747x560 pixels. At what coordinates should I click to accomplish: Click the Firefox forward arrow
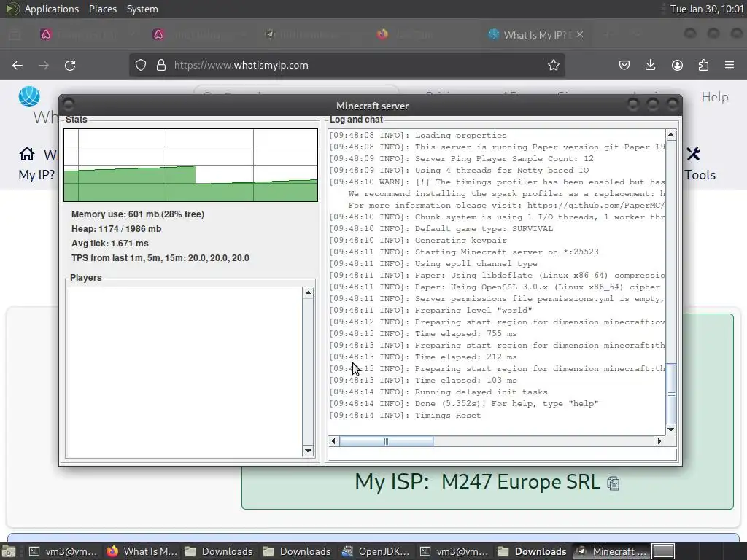pos(44,65)
